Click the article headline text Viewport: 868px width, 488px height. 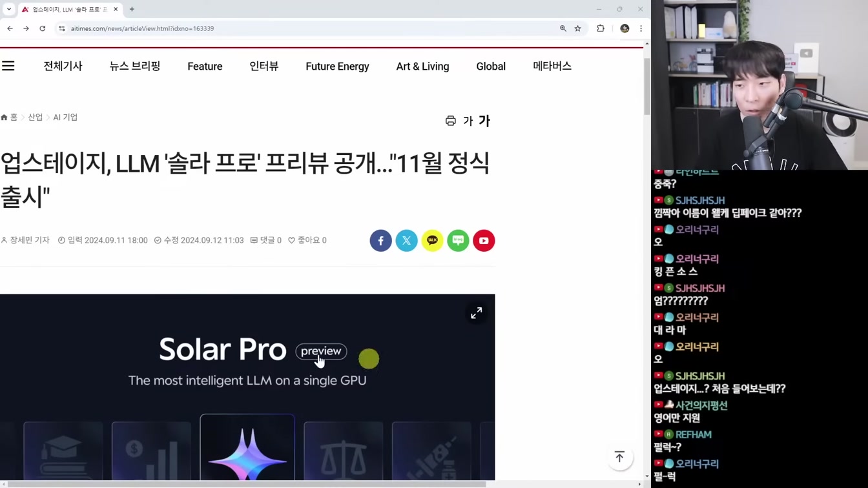[245, 180]
